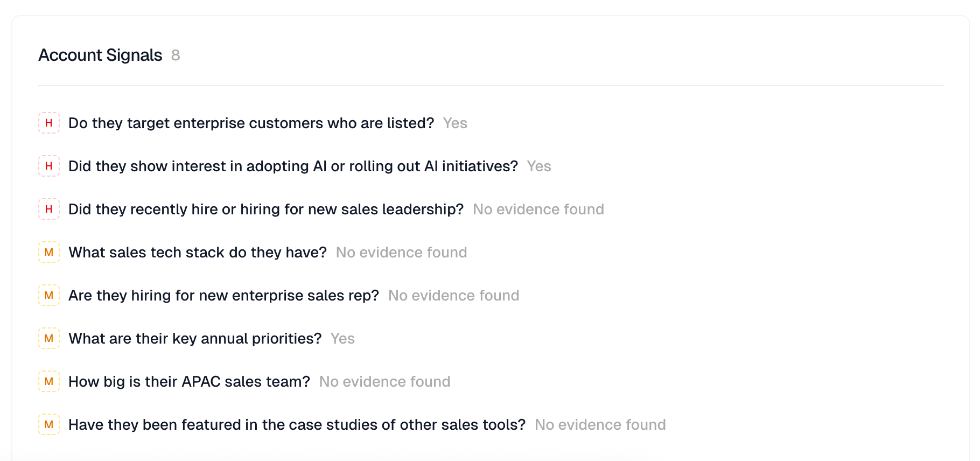Click the 'Yes' answer for key annual priorities
The height and width of the screenshot is (461, 980).
(x=342, y=339)
